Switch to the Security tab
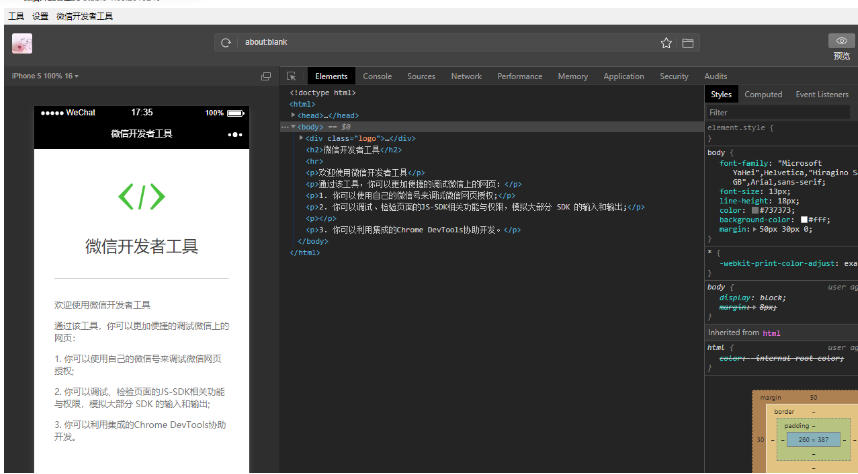858x474 pixels. pyautogui.click(x=674, y=76)
